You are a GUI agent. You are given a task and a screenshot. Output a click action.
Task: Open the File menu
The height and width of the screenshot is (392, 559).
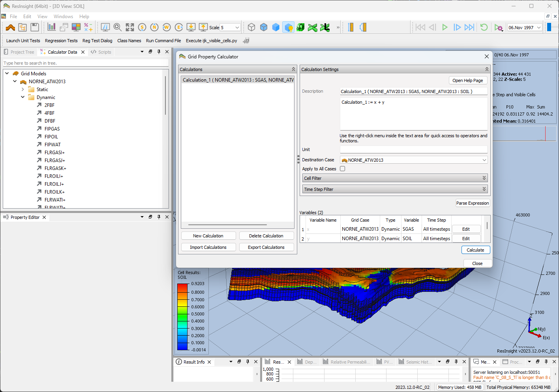coord(13,17)
